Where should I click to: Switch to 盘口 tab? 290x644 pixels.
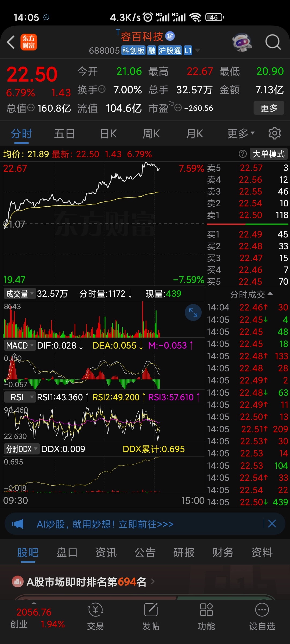(x=67, y=553)
